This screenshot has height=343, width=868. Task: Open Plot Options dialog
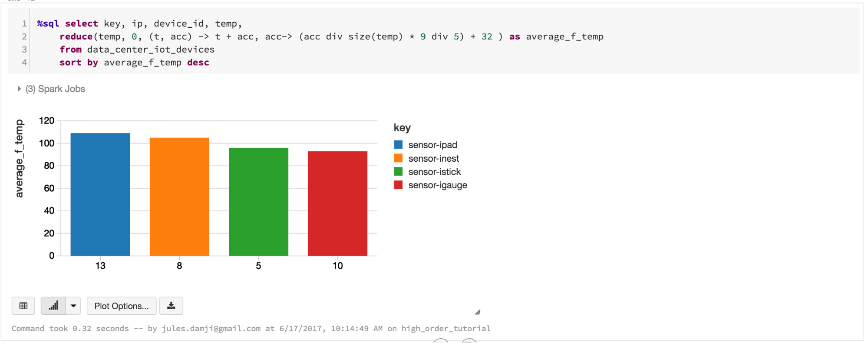click(x=122, y=306)
